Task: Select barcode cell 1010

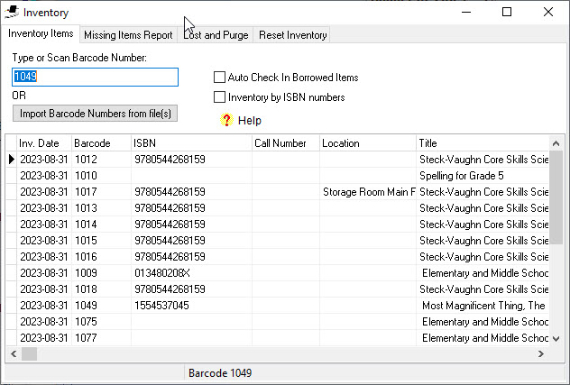Action: 101,176
